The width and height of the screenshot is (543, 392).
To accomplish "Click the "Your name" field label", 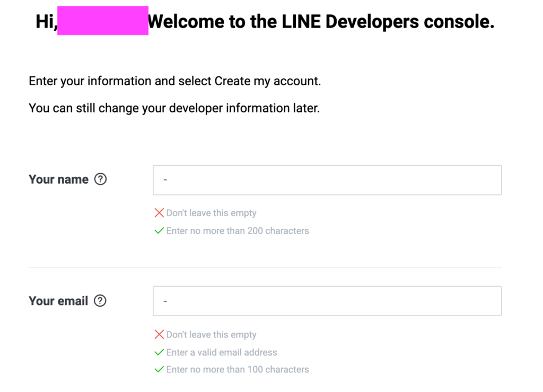I will [x=59, y=180].
